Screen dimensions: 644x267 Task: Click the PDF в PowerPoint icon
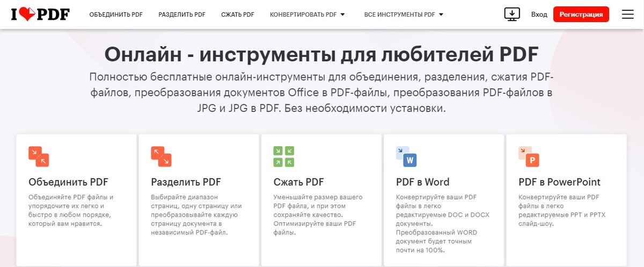coord(529,156)
